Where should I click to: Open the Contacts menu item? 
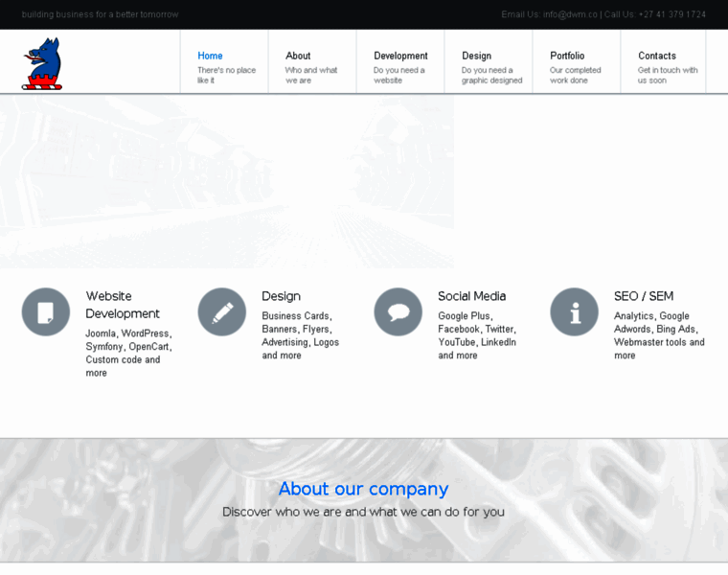coord(657,56)
